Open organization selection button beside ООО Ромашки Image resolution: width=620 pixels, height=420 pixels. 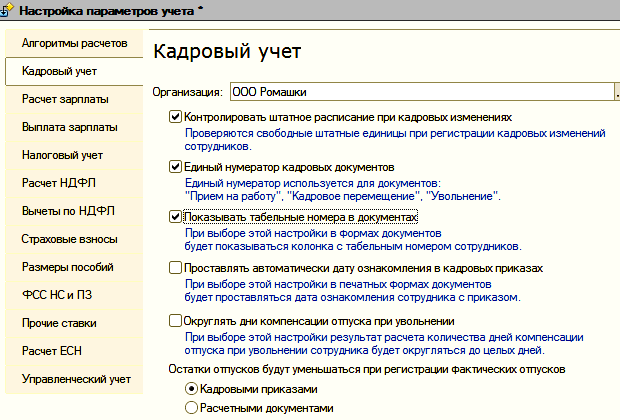(617, 92)
